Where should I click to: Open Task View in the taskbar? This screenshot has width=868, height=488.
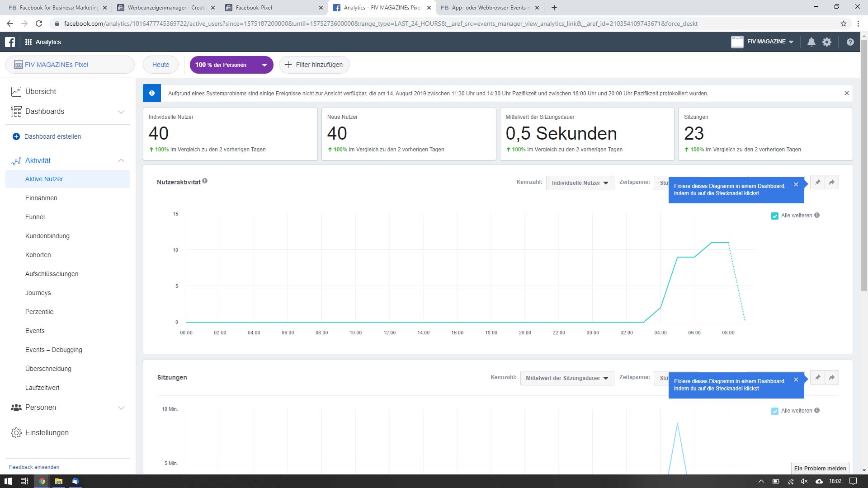pyautogui.click(x=24, y=481)
